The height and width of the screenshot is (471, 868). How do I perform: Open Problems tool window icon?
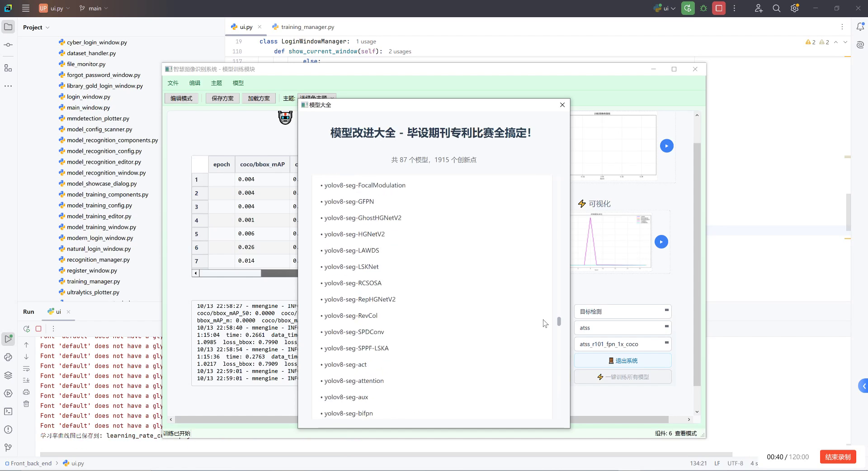[8, 429]
